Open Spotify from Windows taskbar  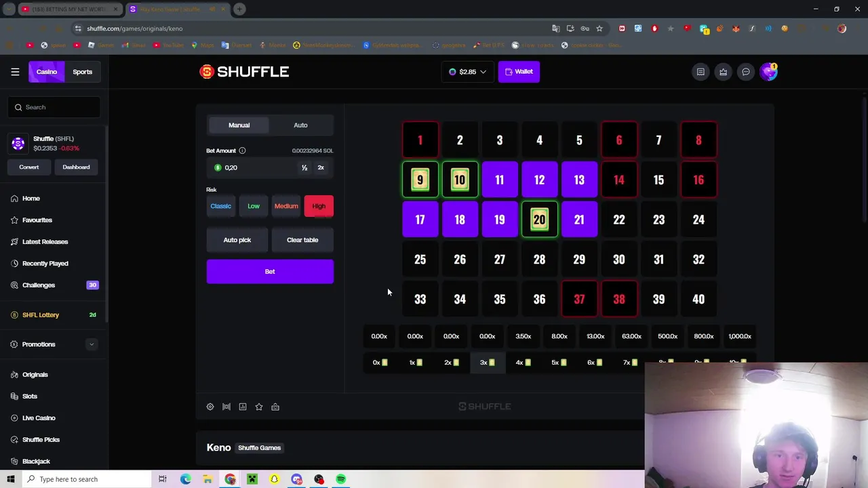[x=341, y=479]
